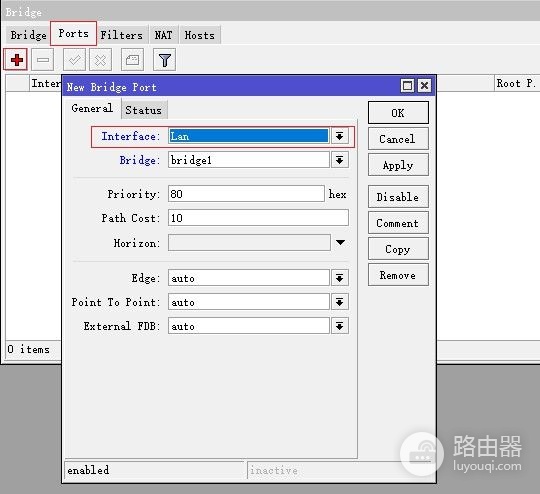
Task: Confirm with the OK button
Action: 398,113
